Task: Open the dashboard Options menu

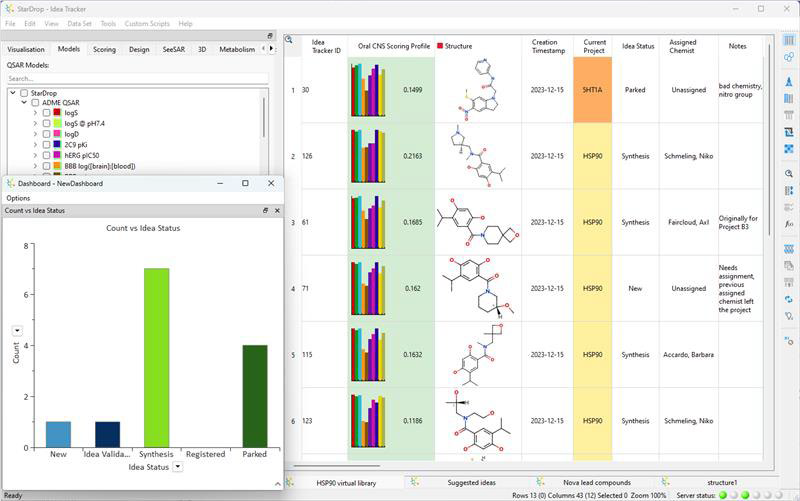Action: (x=18, y=198)
